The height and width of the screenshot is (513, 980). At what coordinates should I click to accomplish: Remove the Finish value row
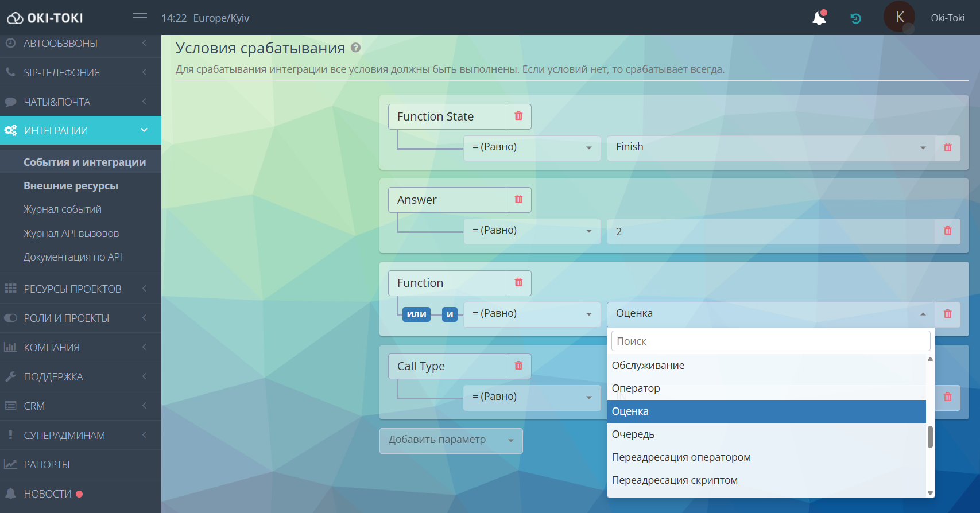point(947,148)
